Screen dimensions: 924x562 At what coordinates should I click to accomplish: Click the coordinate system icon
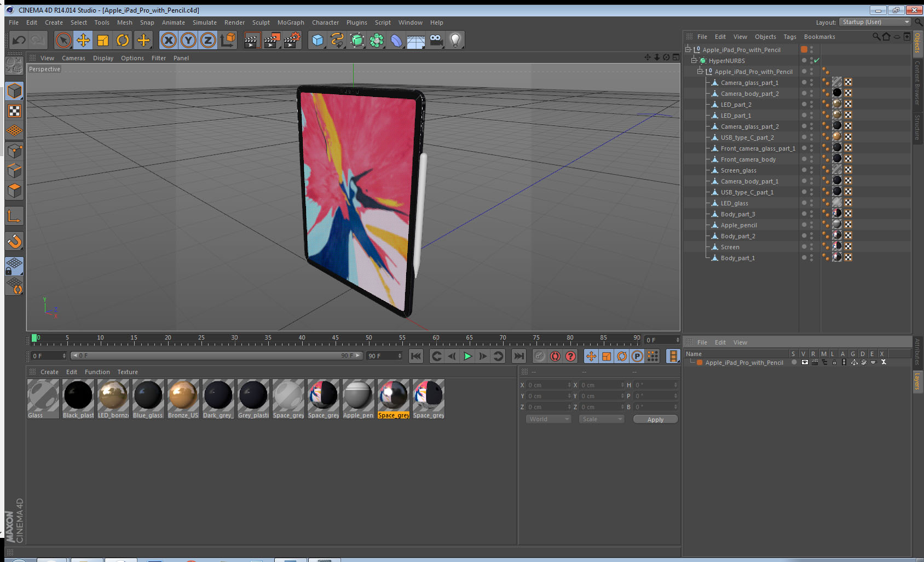[x=228, y=40]
